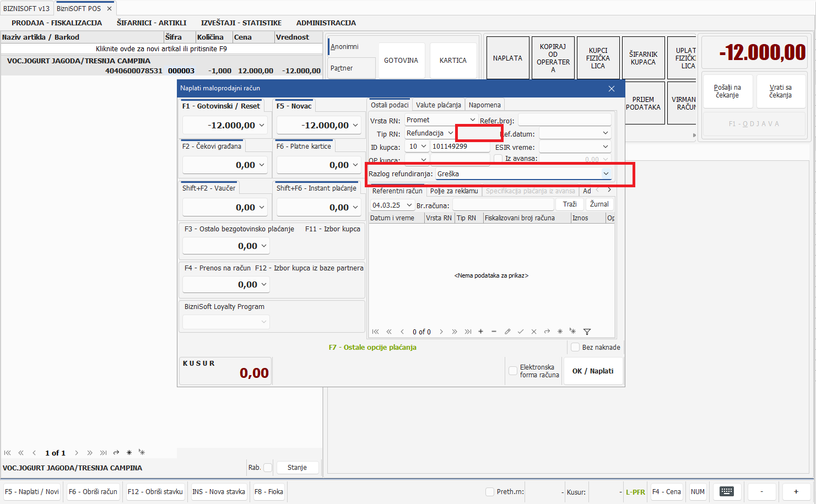The height and width of the screenshot is (504, 816).
Task: Toggle Elektronska forma računa checkbox
Action: tap(513, 371)
